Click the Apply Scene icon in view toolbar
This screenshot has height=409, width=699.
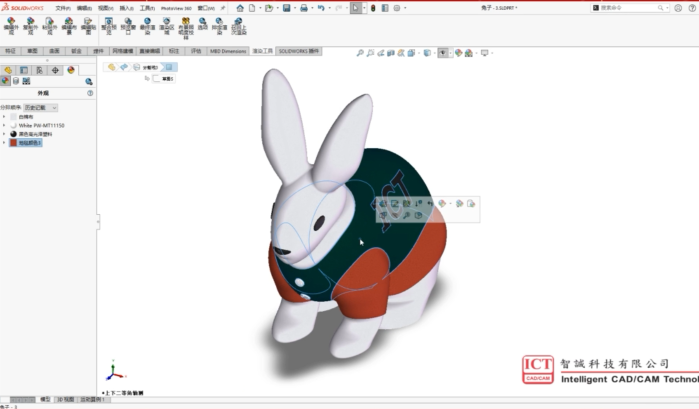tap(469, 53)
